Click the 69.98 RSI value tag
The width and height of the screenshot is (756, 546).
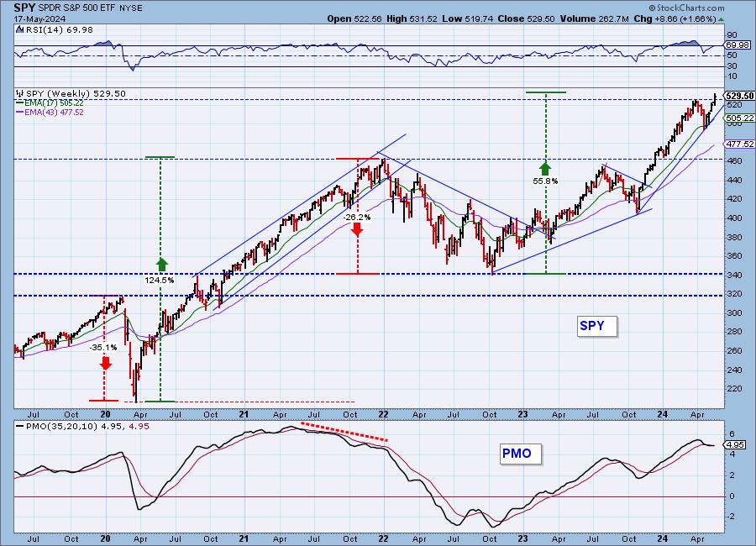point(738,45)
